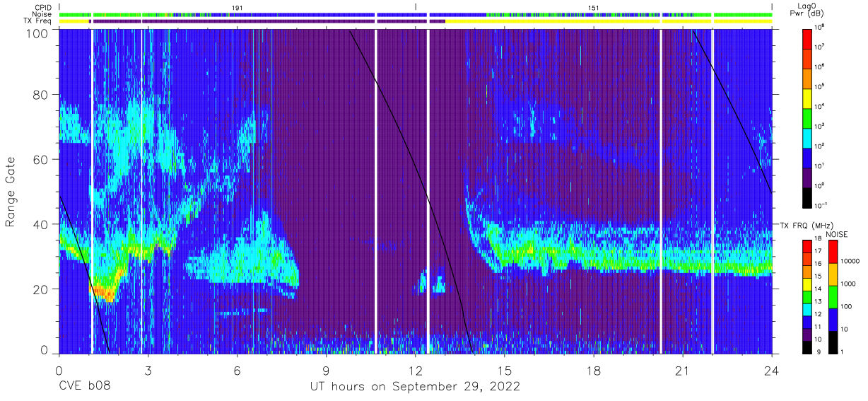The width and height of the screenshot is (868, 401).
Task: Click the 3 tick on UT hours axis
Action: click(148, 370)
